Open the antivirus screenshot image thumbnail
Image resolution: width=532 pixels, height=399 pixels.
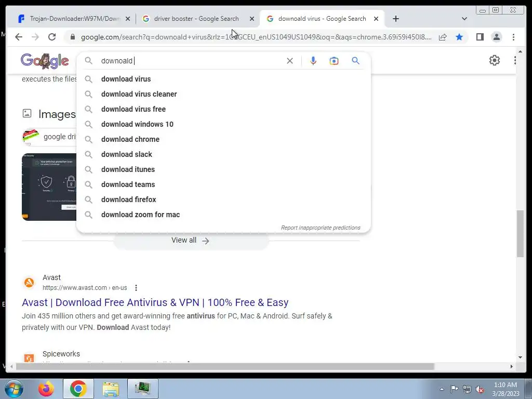tap(49, 187)
